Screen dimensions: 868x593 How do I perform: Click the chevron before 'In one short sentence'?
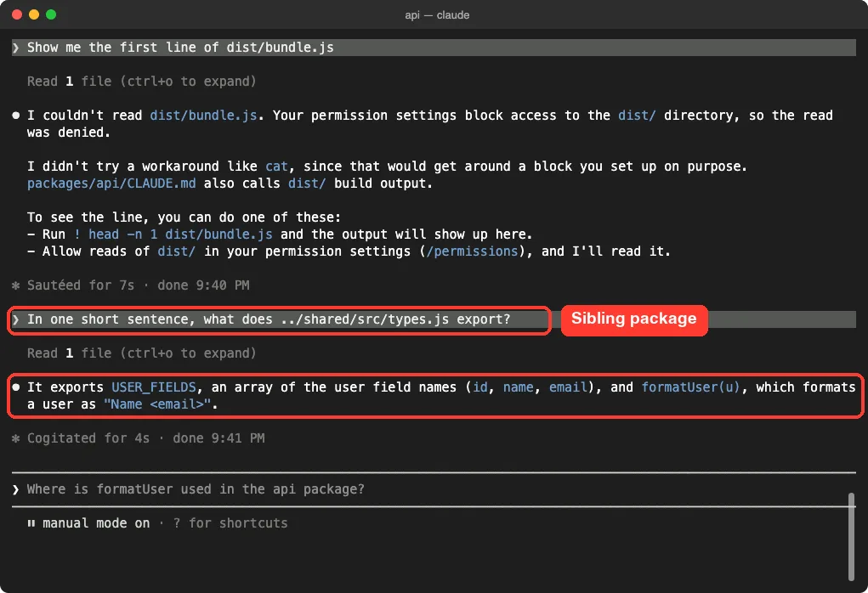[15, 319]
